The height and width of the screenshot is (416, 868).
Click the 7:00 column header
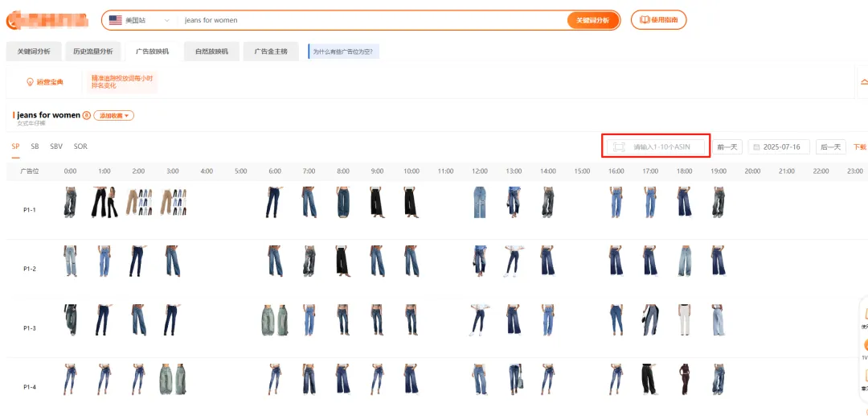coord(309,171)
